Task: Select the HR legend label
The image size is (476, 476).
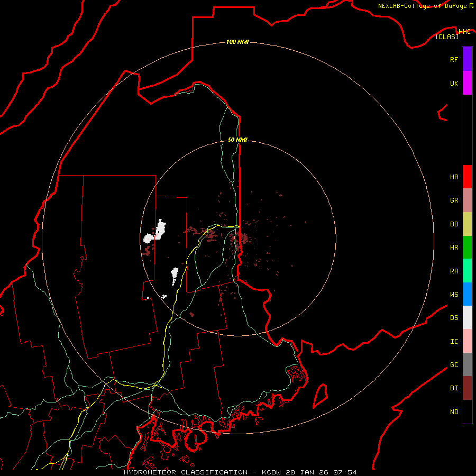Action: point(454,248)
